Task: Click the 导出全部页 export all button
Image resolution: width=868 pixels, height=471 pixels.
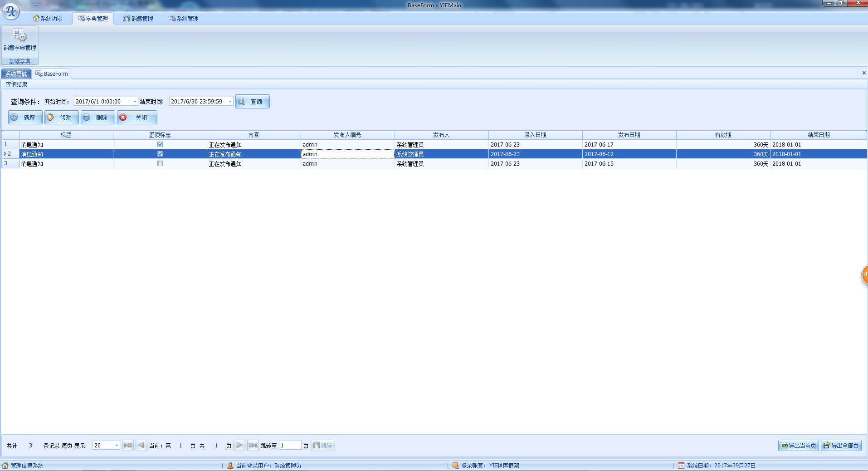Action: tap(841, 446)
